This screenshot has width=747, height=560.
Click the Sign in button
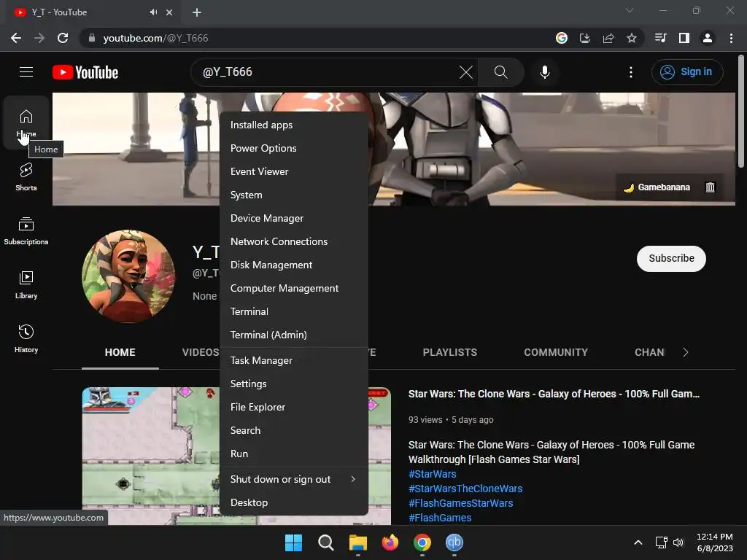687,72
